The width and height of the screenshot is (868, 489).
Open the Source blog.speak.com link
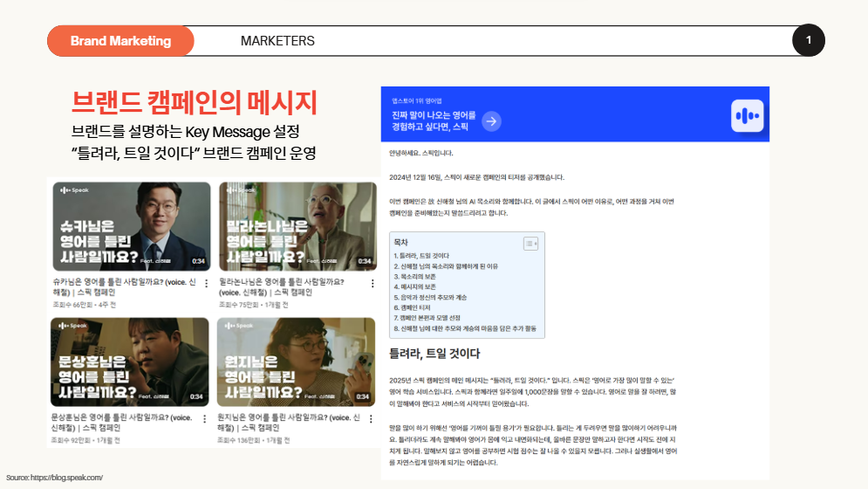(x=54, y=478)
